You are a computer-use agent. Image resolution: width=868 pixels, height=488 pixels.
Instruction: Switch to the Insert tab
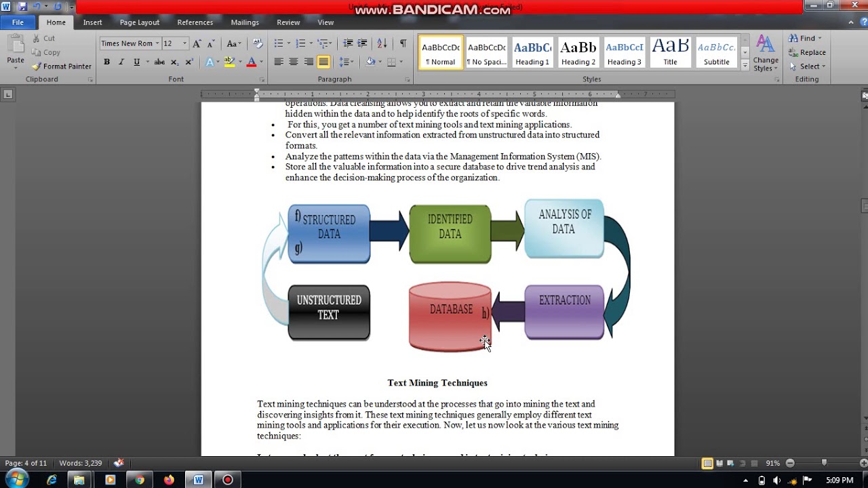92,22
